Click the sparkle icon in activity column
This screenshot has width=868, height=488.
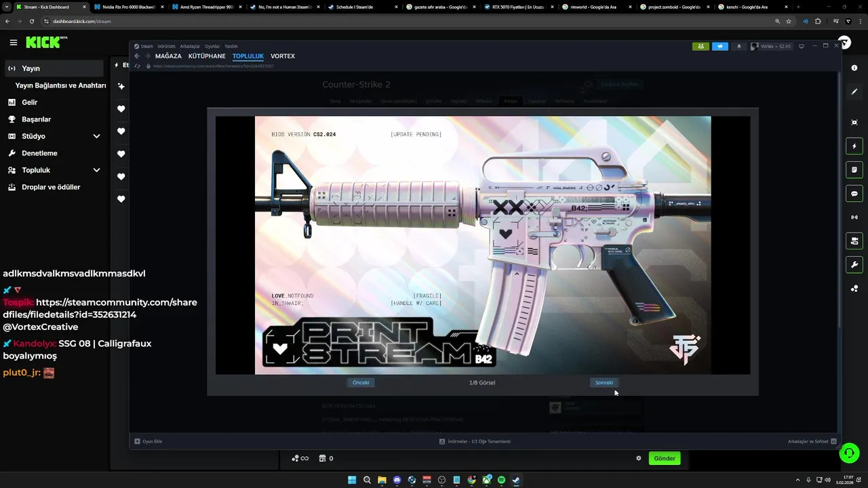121,86
